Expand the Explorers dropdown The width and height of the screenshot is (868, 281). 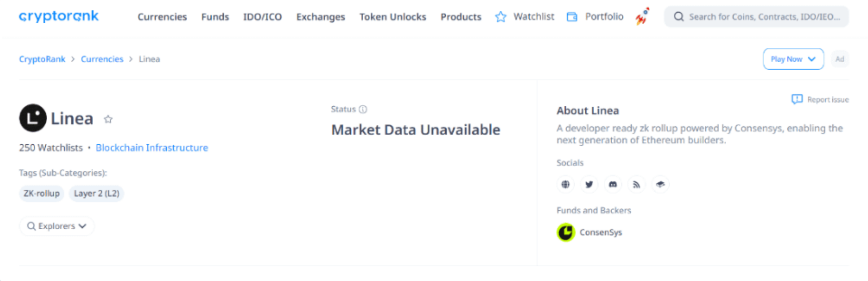[x=57, y=226]
